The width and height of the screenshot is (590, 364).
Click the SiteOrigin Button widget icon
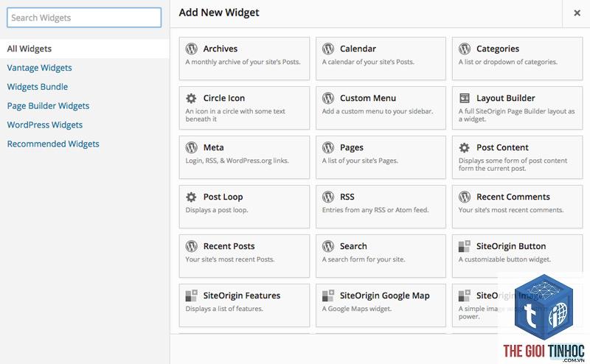pyautogui.click(x=465, y=246)
